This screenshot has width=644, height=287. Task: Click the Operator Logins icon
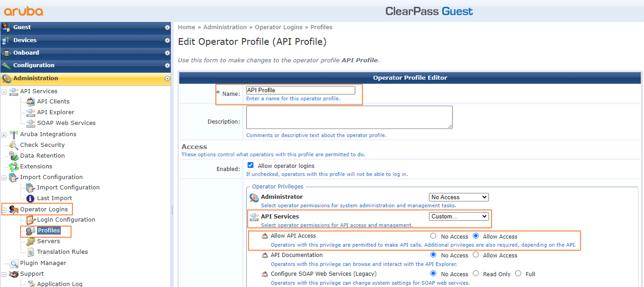click(14, 210)
